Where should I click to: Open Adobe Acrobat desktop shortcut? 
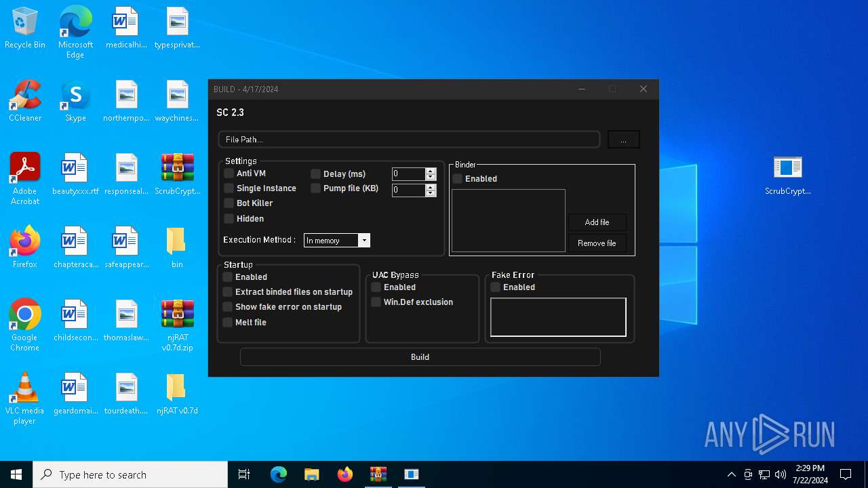point(25,179)
